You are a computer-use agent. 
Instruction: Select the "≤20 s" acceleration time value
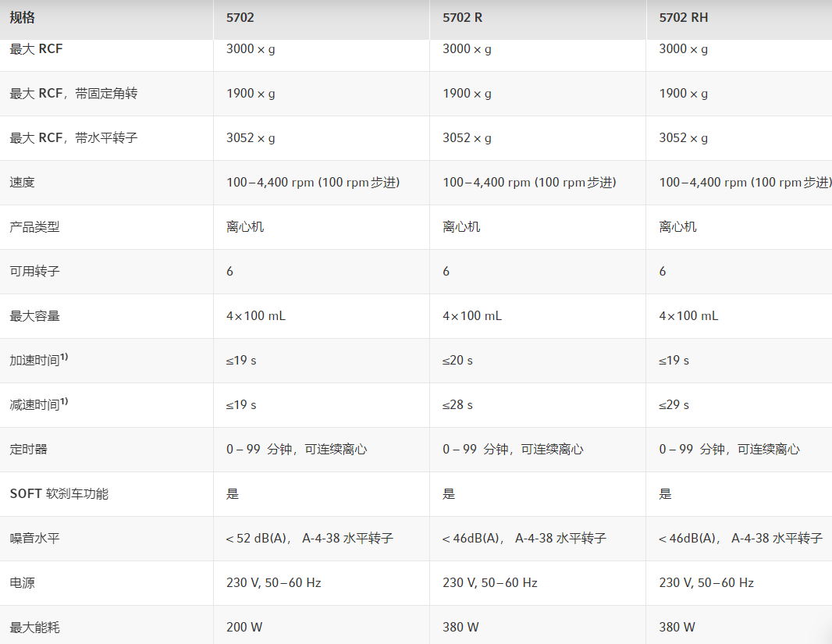pyautogui.click(x=457, y=361)
